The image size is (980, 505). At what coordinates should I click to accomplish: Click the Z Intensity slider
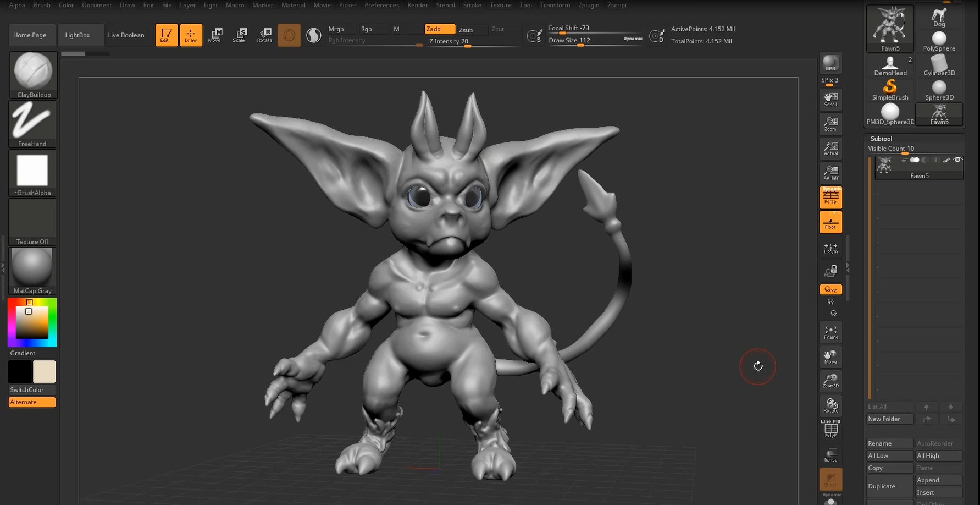473,42
